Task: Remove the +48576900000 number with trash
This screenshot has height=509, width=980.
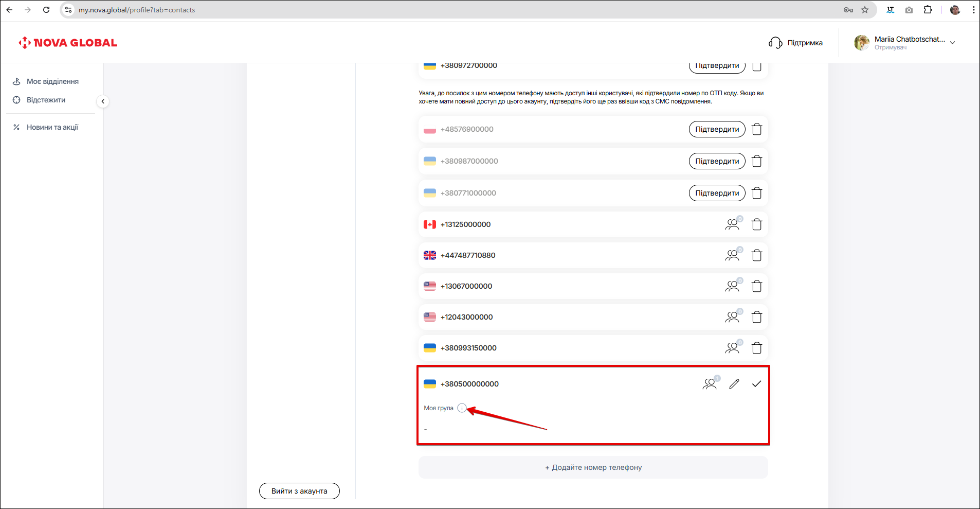Action: click(757, 129)
